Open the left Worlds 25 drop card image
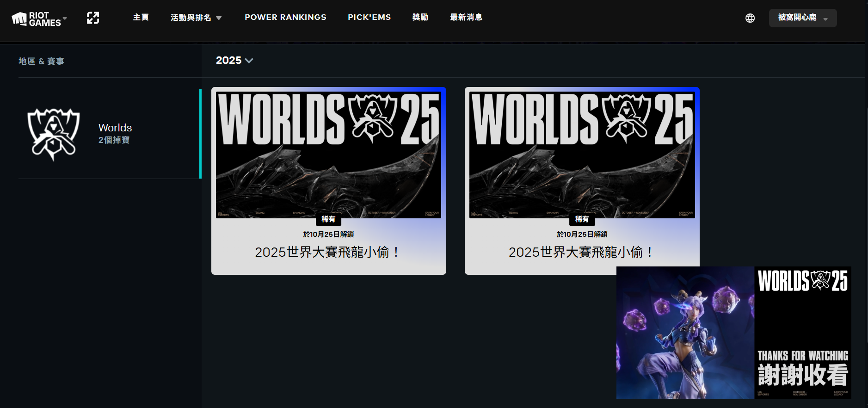The image size is (868, 408). [328, 155]
